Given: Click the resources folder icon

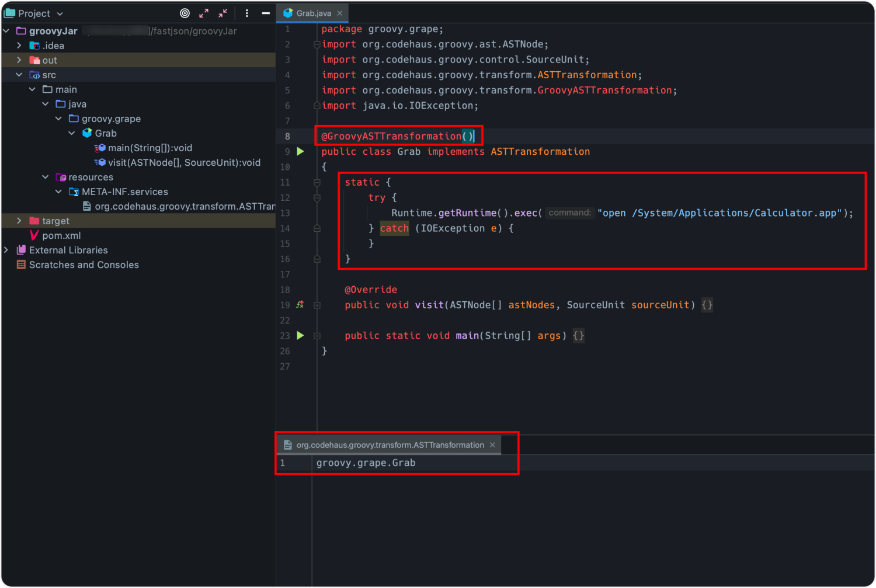Looking at the screenshot, I should click(x=61, y=177).
